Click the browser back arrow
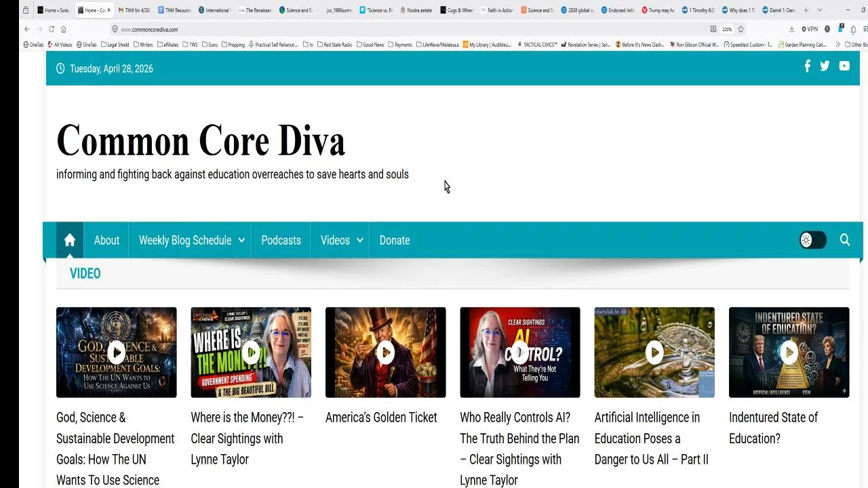This screenshot has width=868, height=488. [x=26, y=29]
